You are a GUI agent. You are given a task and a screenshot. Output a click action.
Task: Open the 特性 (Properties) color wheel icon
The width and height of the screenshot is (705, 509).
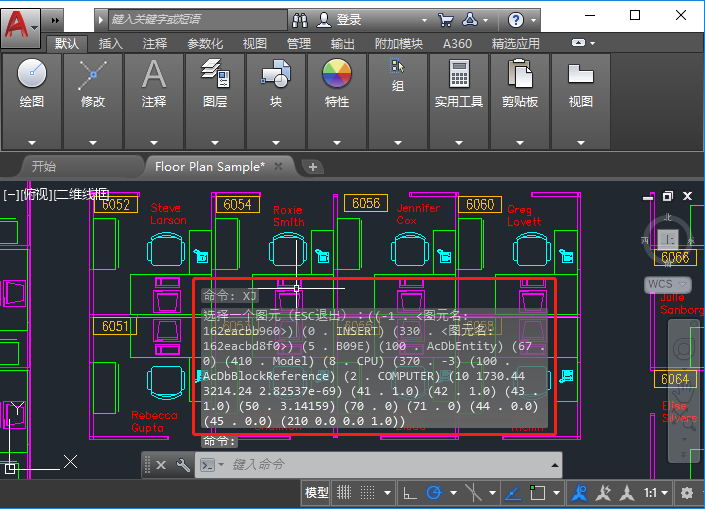coord(337,73)
